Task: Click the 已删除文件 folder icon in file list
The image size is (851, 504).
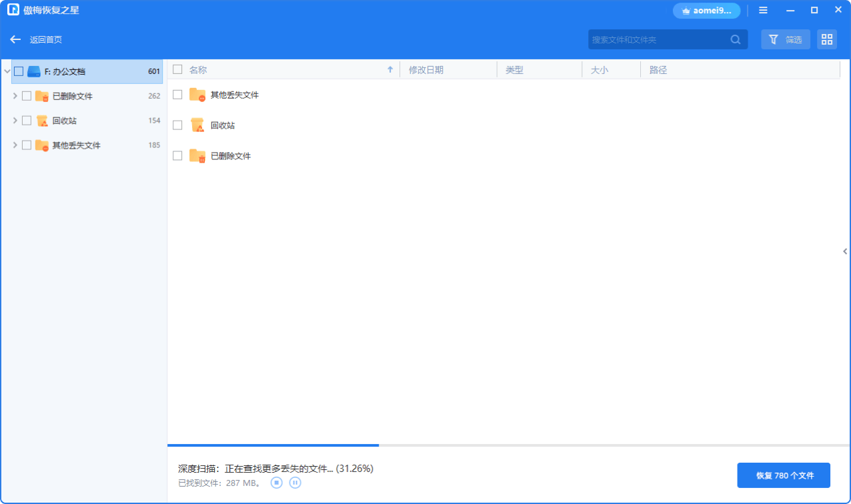Action: 197,155
